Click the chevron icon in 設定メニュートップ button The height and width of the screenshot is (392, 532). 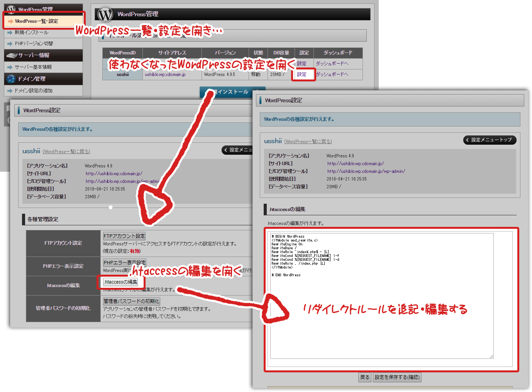pyautogui.click(x=467, y=140)
